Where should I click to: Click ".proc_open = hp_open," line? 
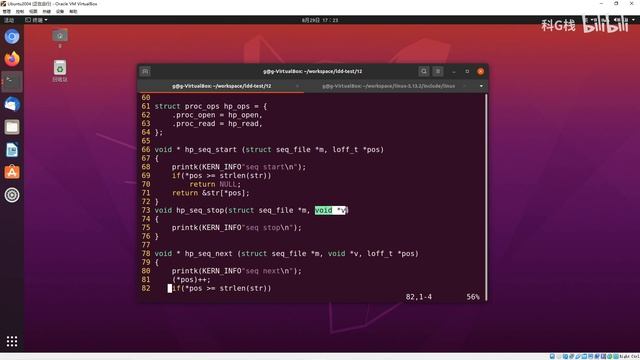[217, 115]
